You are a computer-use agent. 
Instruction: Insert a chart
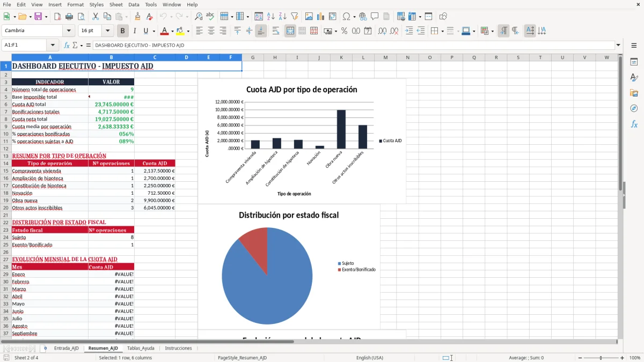click(x=321, y=17)
